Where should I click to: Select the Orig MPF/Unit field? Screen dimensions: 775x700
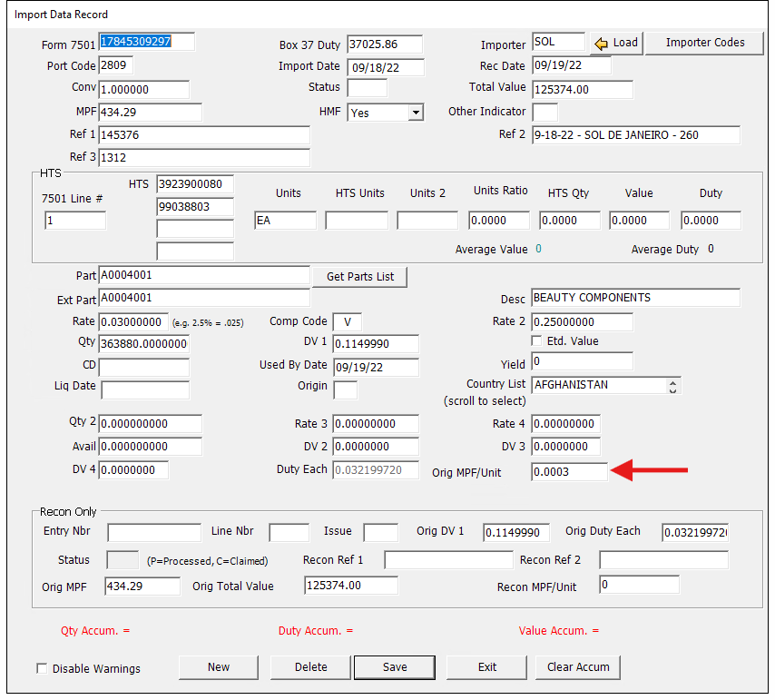tap(569, 472)
